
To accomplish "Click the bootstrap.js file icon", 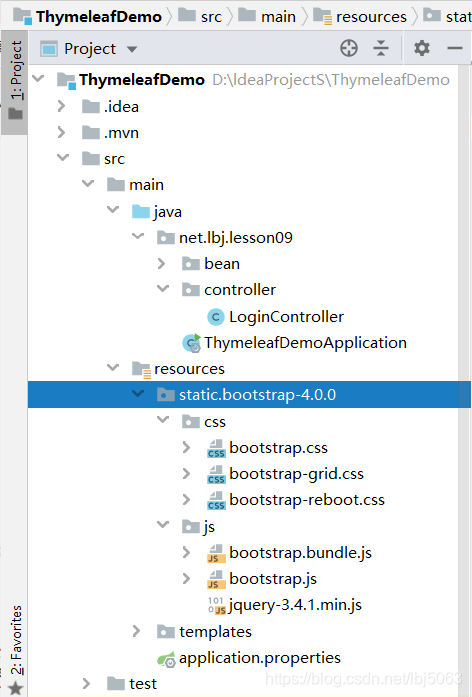I will tap(216, 579).
